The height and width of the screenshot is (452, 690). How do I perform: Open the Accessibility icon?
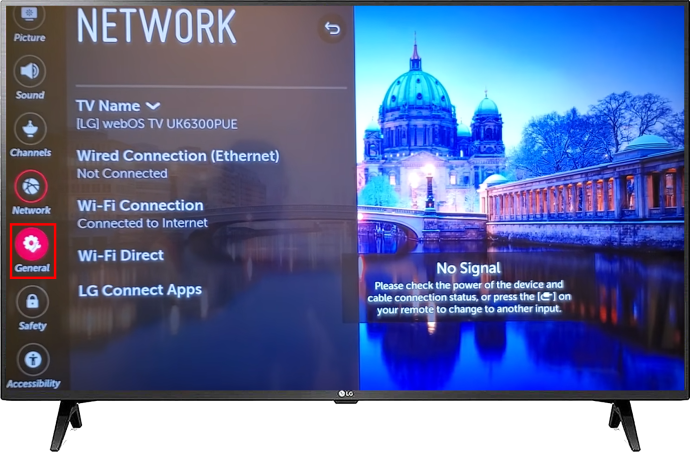pyautogui.click(x=33, y=359)
